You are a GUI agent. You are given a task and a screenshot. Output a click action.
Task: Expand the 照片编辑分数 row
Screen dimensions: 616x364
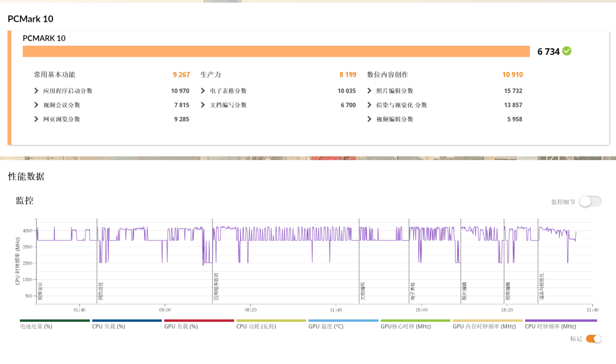click(x=370, y=91)
